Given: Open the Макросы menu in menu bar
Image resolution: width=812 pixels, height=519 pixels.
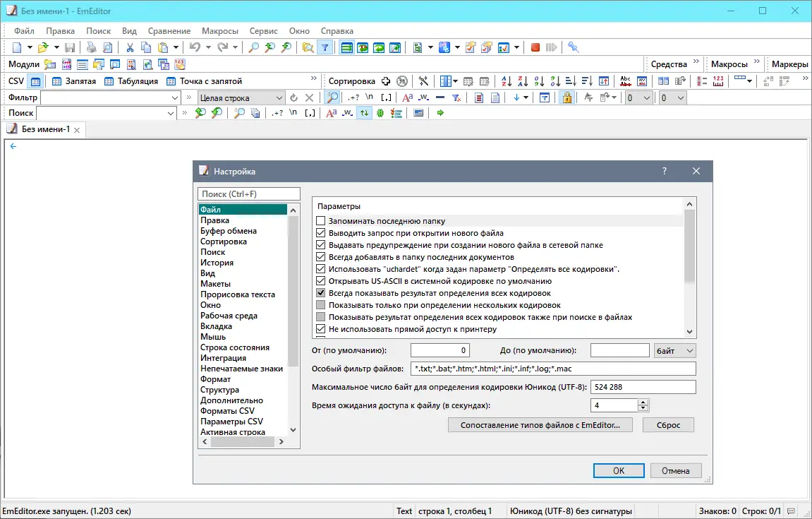Looking at the screenshot, I should click(x=220, y=31).
